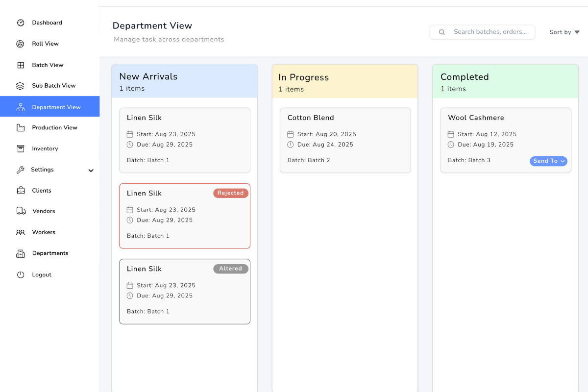Viewport: 588px width, 392px height.
Task: Go to Workers in the sidebar
Action: click(44, 232)
